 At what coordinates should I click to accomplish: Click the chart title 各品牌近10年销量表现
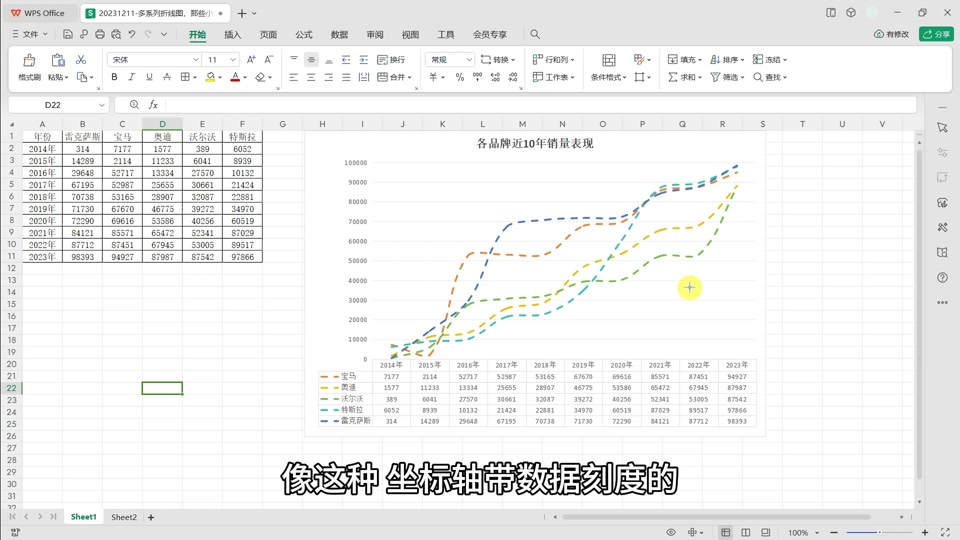point(535,144)
